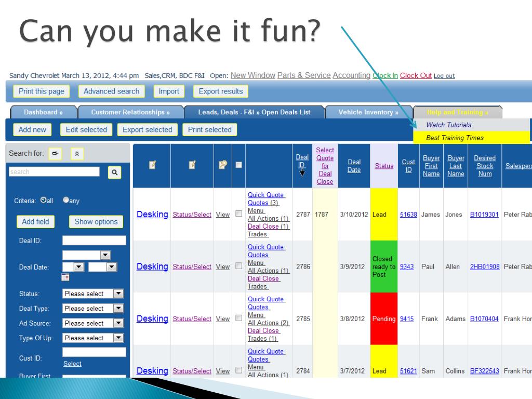Screen dimensions: 532x399
Task: Expand the Deal Type dropdown
Action: tap(93, 308)
